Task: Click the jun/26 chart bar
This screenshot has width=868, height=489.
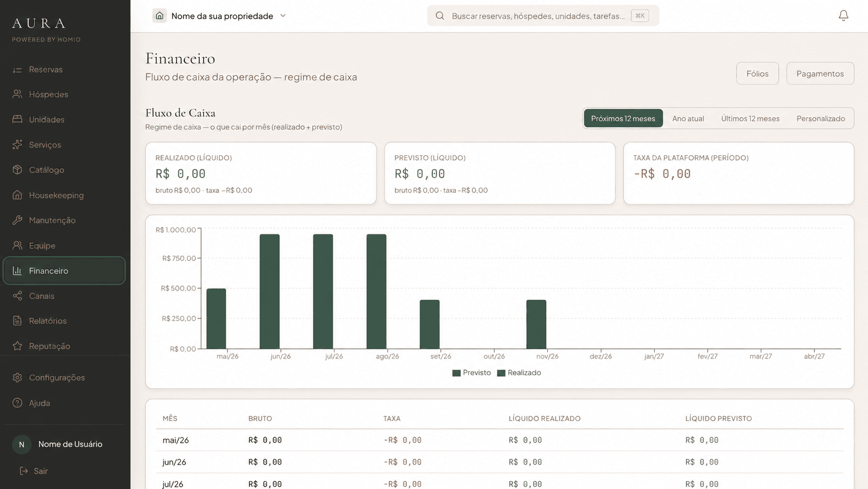Action: (x=269, y=292)
